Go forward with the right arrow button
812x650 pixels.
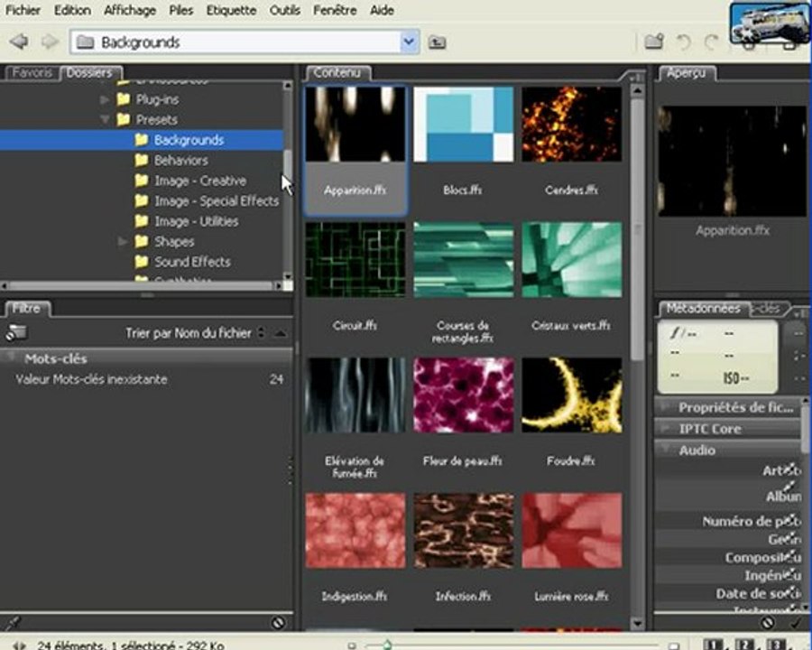[x=50, y=42]
